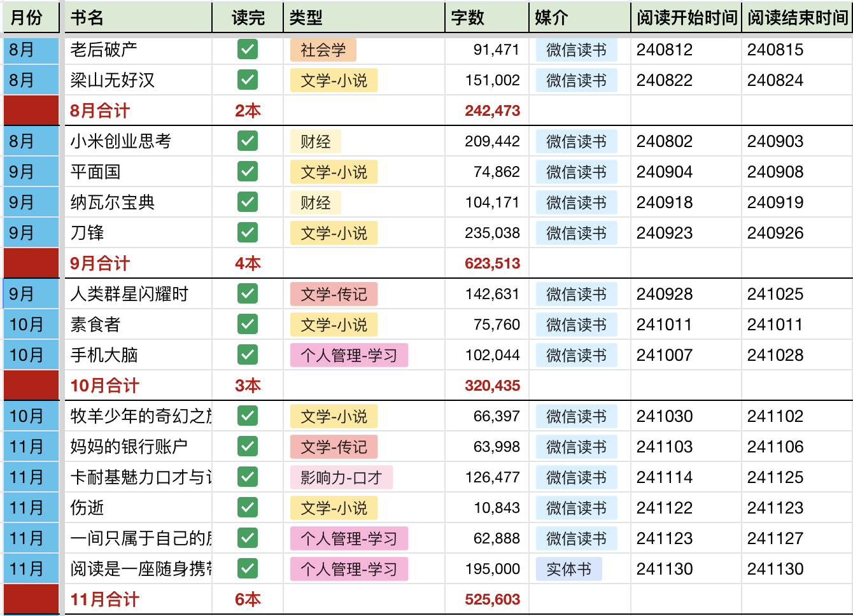The image size is (853, 616).
Task: Click the 9月合计 summary label
Action: point(100,263)
